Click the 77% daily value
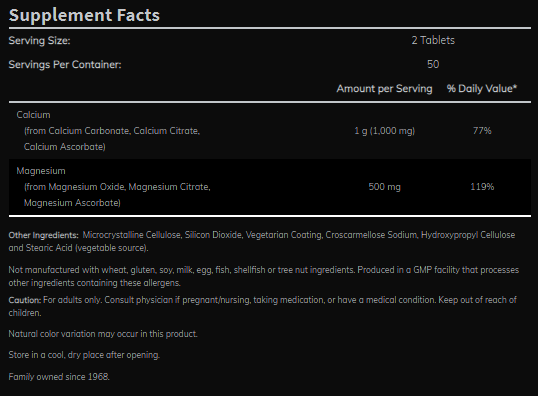The image size is (538, 396). click(482, 131)
